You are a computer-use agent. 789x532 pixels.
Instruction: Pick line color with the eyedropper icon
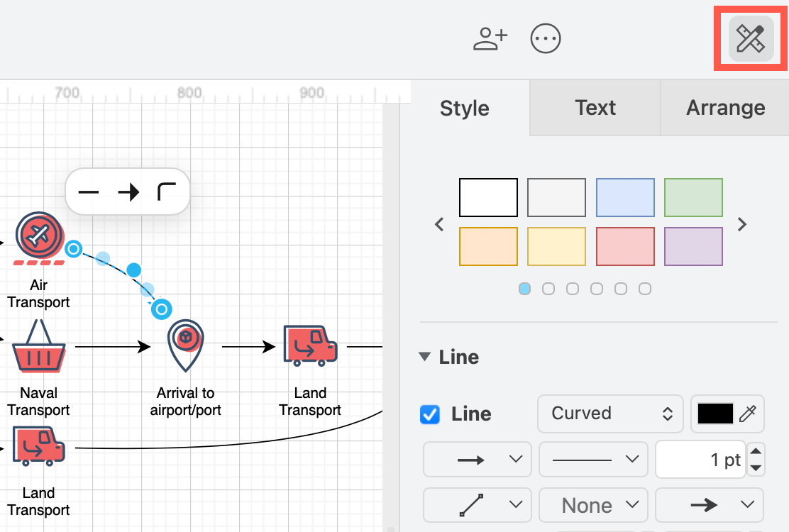click(x=748, y=414)
